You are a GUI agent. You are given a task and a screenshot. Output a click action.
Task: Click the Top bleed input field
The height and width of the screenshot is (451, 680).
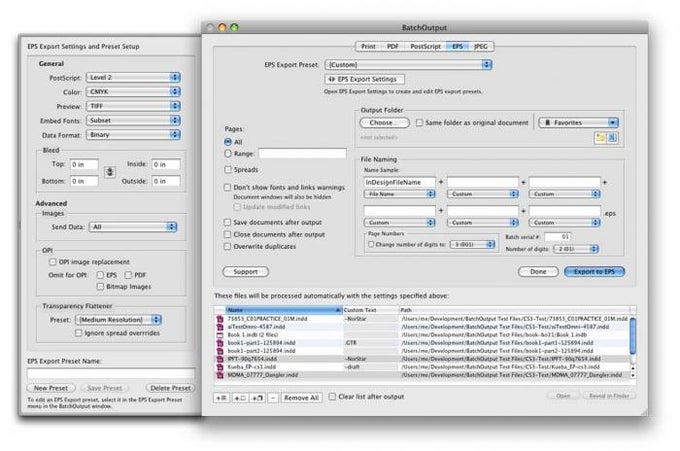[x=84, y=164]
